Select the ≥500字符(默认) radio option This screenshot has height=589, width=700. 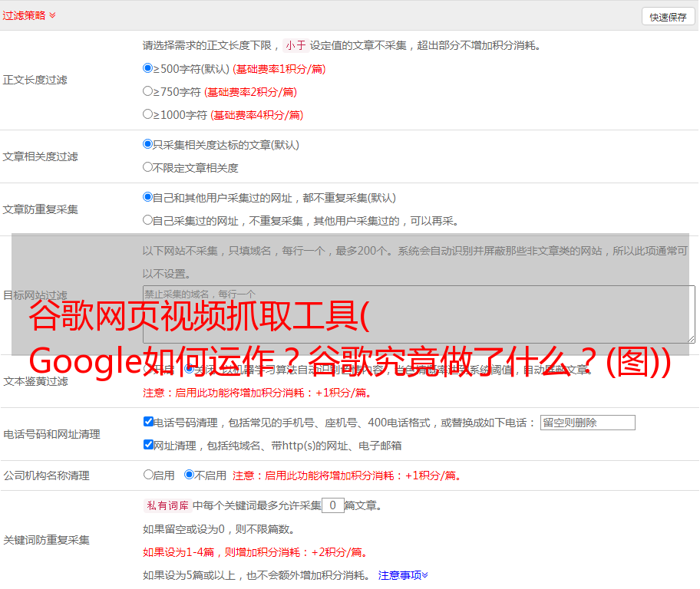click(x=148, y=68)
